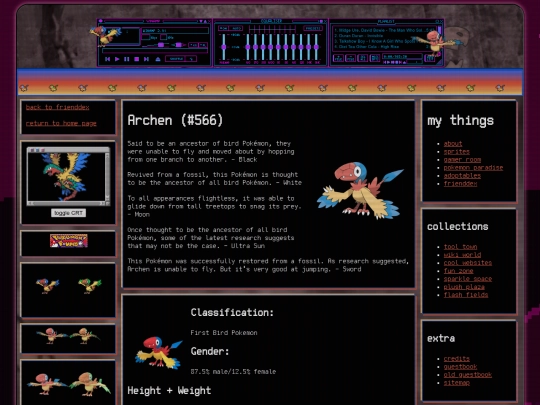This screenshot has height=405, width=540.
Task: Open the 'pokemon paradise' link
Action: click(473, 168)
